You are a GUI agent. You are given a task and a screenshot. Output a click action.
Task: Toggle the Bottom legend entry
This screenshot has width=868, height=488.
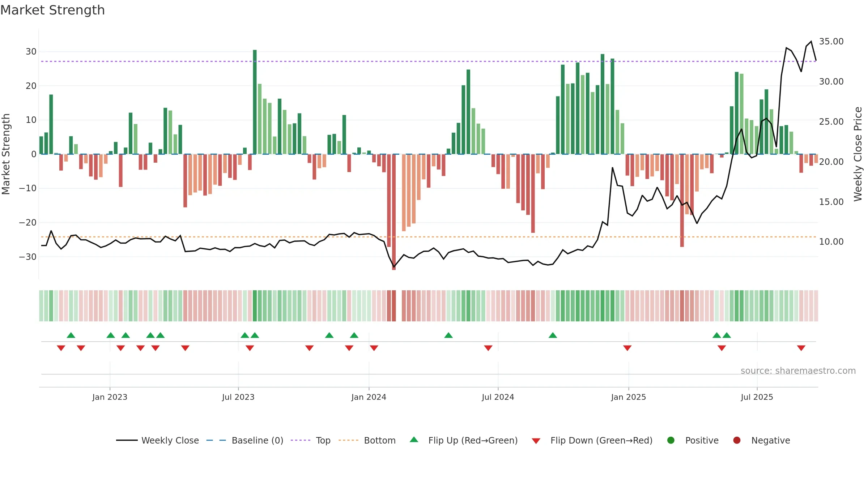pos(367,440)
